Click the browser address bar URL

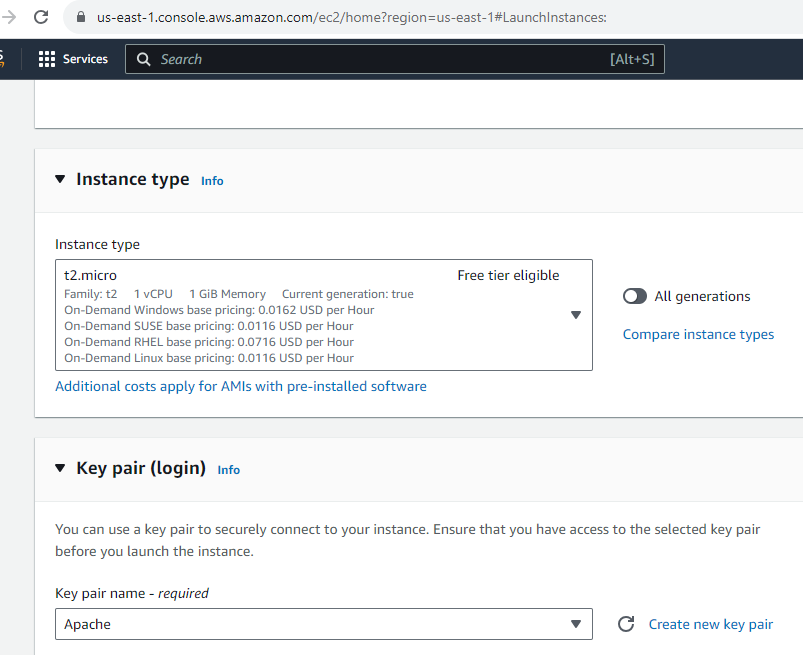351,17
